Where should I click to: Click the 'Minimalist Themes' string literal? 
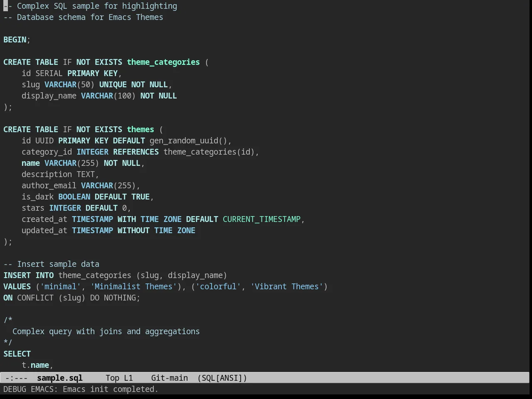[x=133, y=286]
